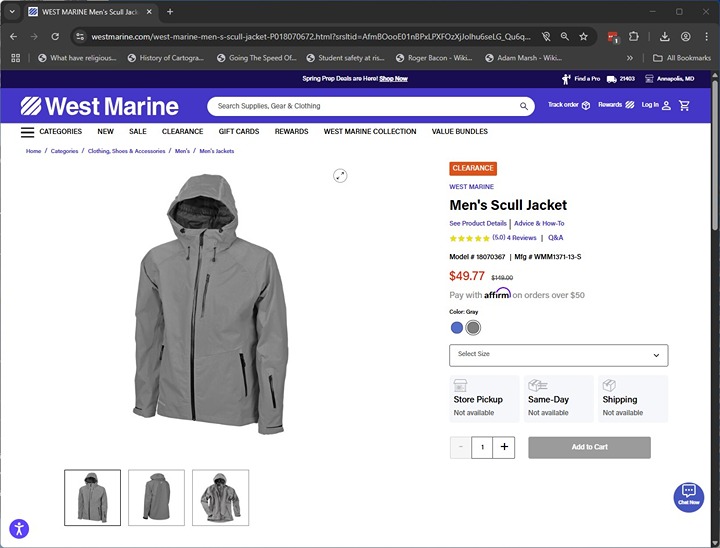
Task: Select the back view jacket thumbnail
Action: [156, 497]
